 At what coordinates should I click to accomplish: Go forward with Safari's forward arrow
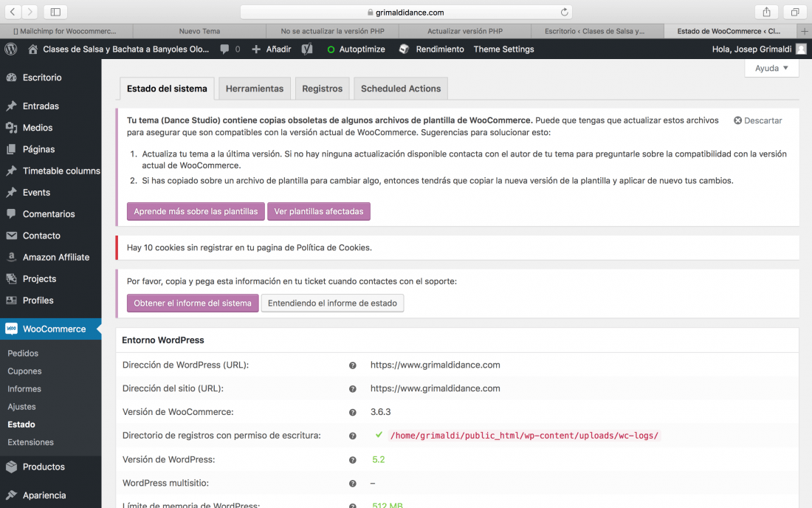30,11
